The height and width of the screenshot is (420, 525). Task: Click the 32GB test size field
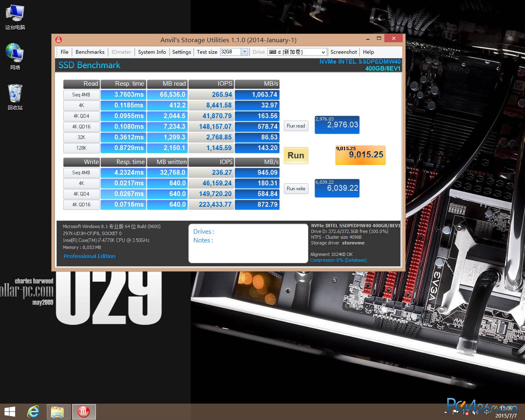click(231, 52)
